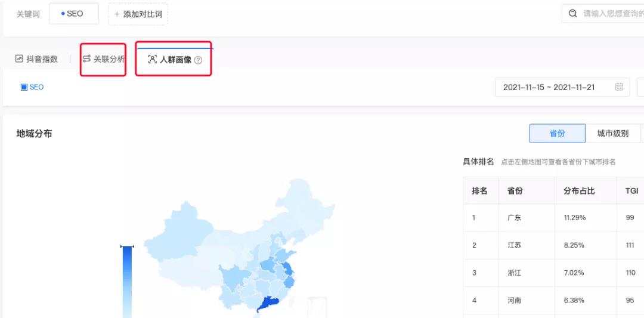This screenshot has width=644, height=318.
Task: Click the 关联分析 link icon
Action: click(86, 59)
